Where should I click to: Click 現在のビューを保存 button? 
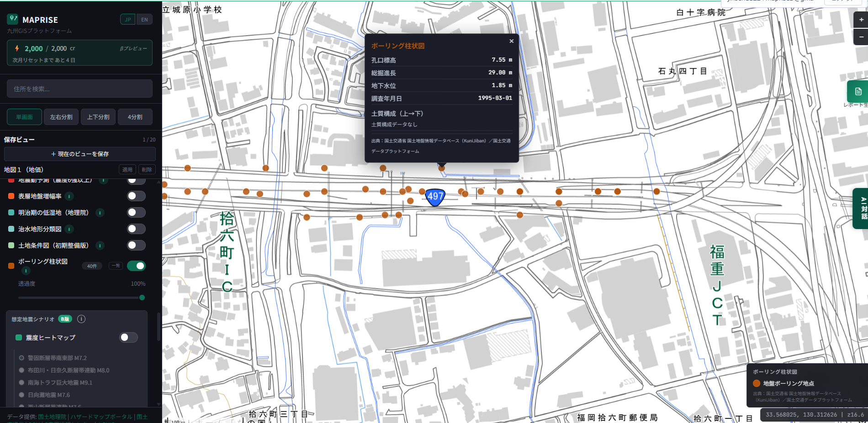tap(80, 154)
